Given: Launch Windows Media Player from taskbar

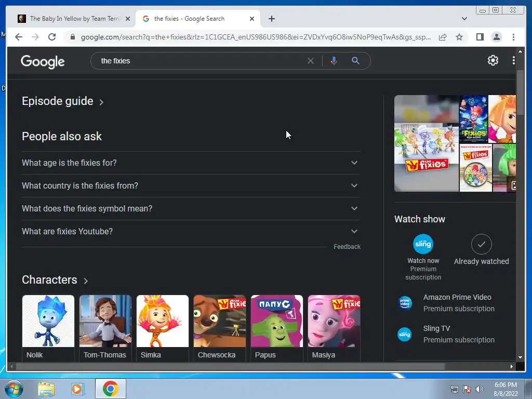Looking at the screenshot, I should tap(77, 389).
